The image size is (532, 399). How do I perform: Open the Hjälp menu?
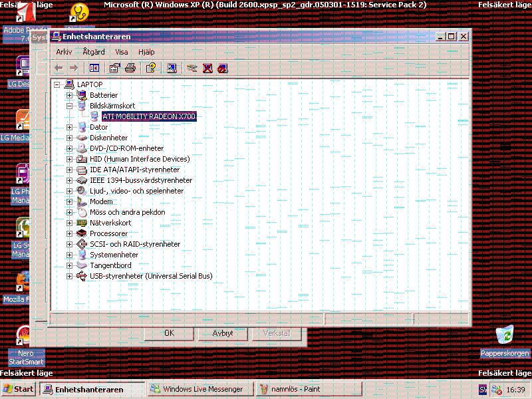point(146,52)
